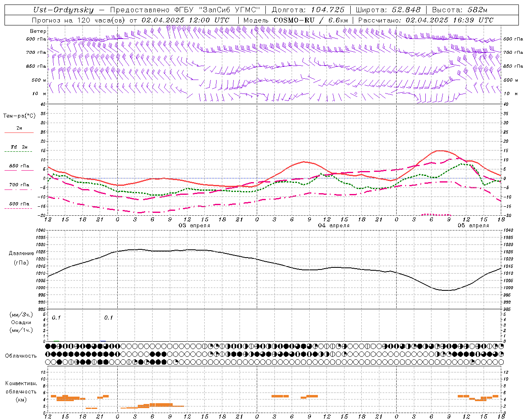Click the 1040 value on left pressure axis

(40, 231)
